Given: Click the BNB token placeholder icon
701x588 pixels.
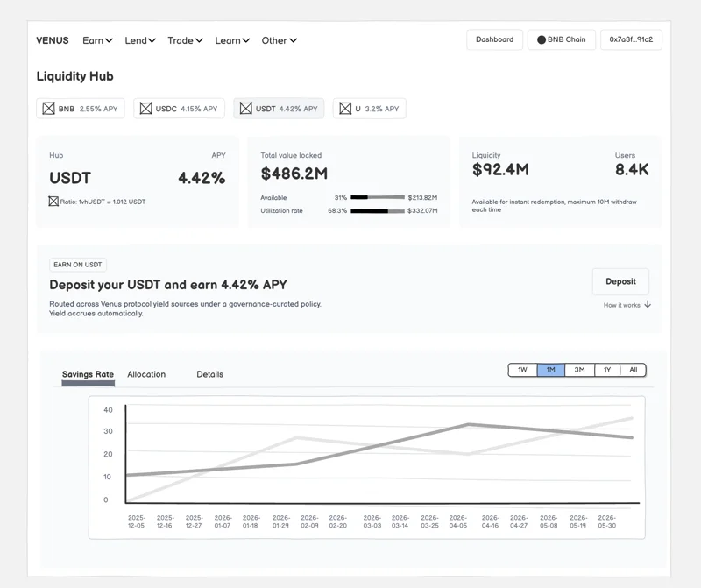Looking at the screenshot, I should pos(49,108).
